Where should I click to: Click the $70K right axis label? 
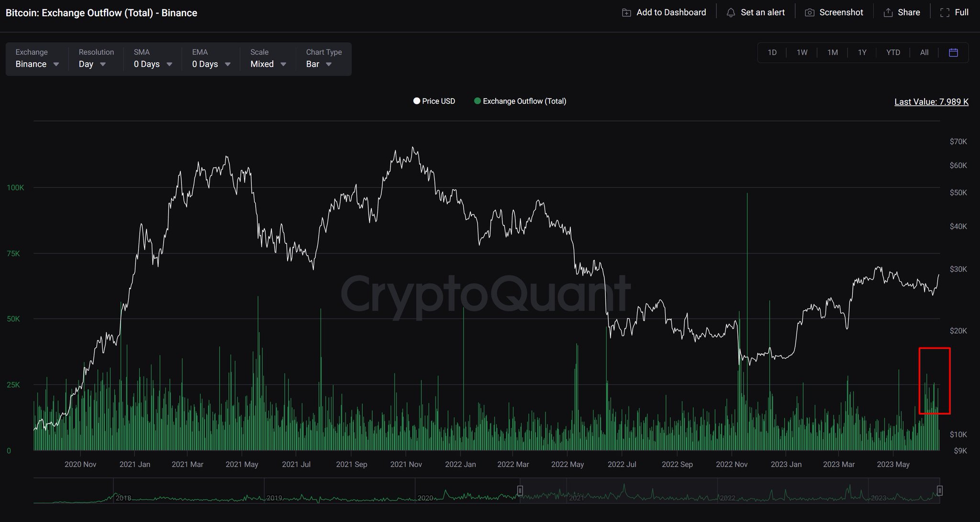pyautogui.click(x=958, y=142)
